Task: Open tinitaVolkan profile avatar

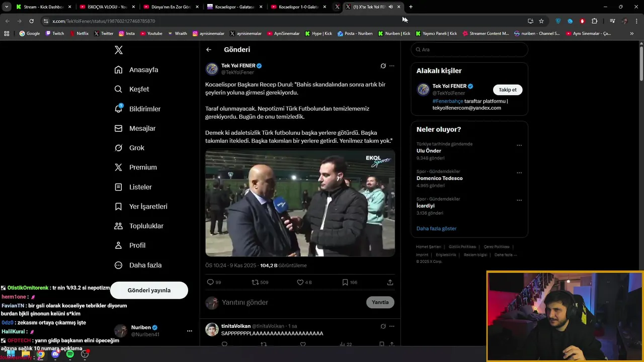Action: coord(212,329)
